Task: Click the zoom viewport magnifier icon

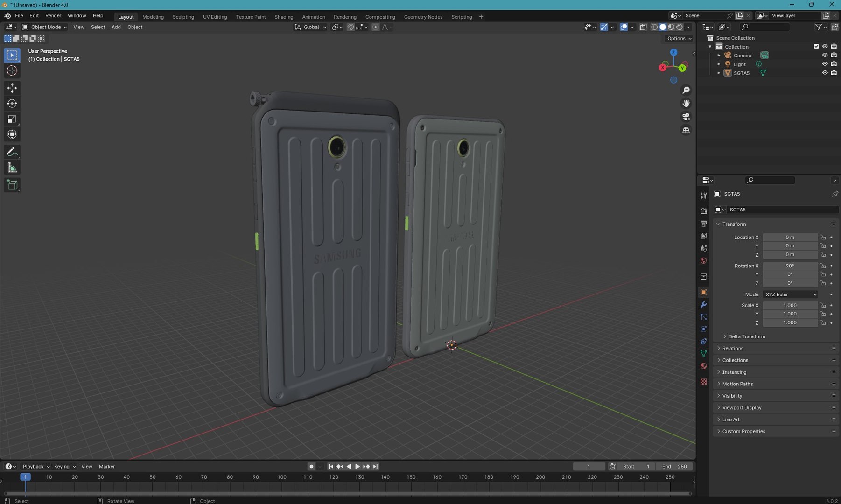Action: click(x=686, y=90)
